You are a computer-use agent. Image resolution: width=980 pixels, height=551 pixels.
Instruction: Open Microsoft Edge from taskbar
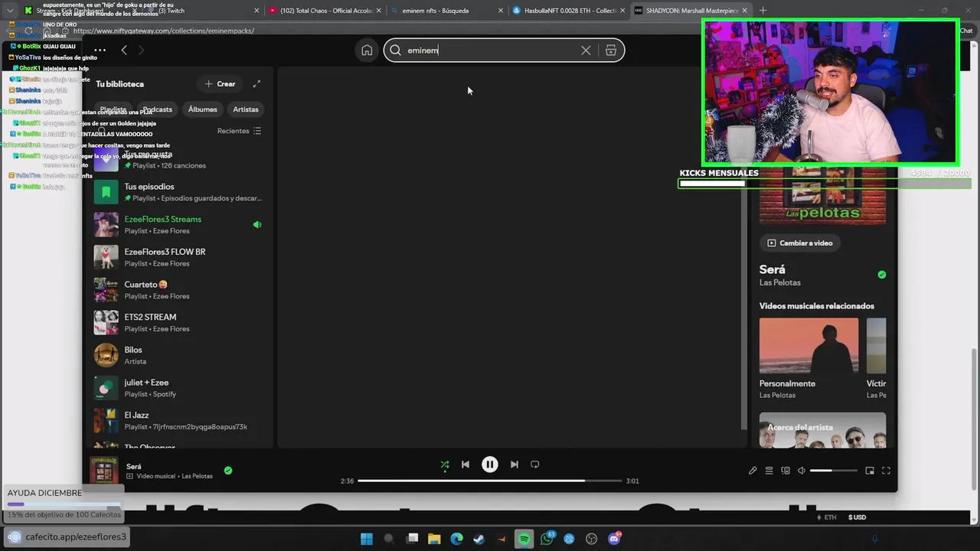coord(457,539)
